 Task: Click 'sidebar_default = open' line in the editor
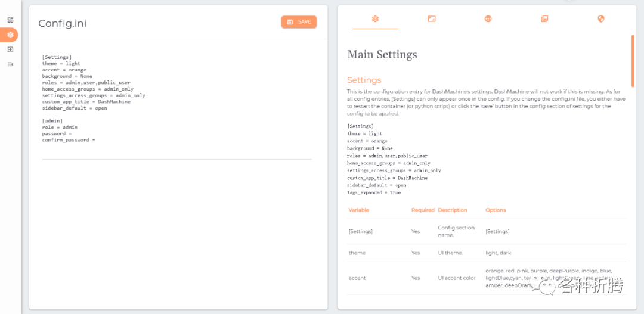point(75,108)
